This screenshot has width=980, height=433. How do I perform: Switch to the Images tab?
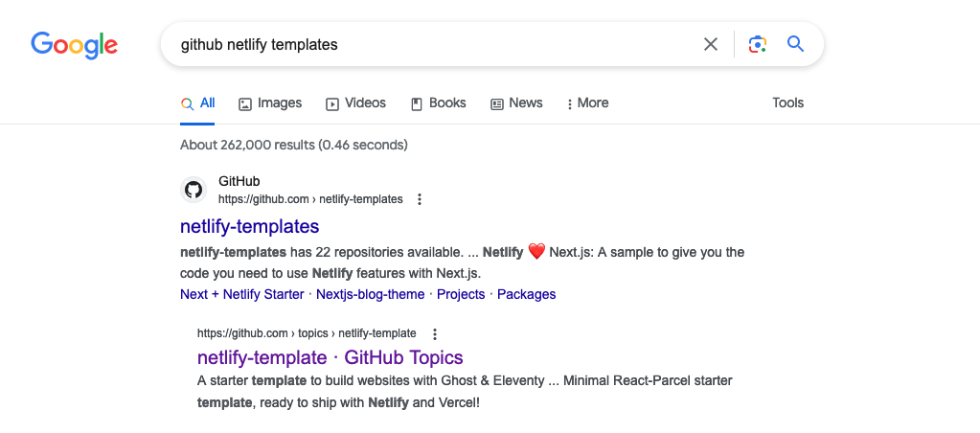point(270,103)
